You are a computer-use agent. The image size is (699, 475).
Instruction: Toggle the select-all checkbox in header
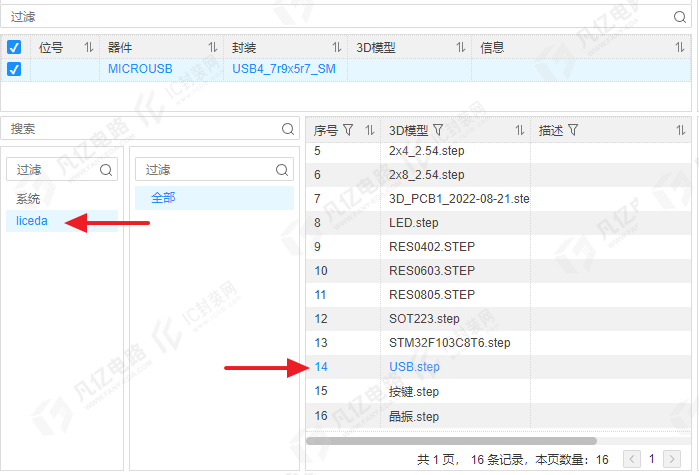tap(14, 47)
